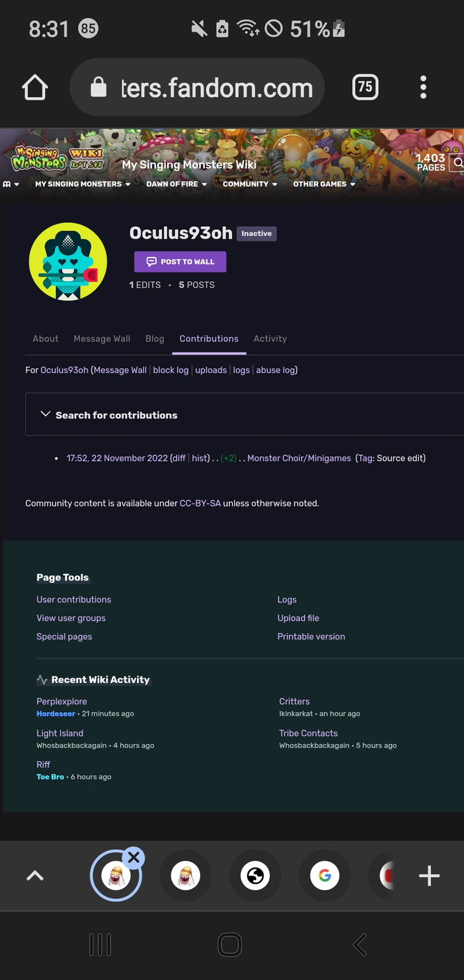Image resolution: width=464 pixels, height=980 pixels.
Task: Click the Post to Wall button
Action: [x=180, y=262]
